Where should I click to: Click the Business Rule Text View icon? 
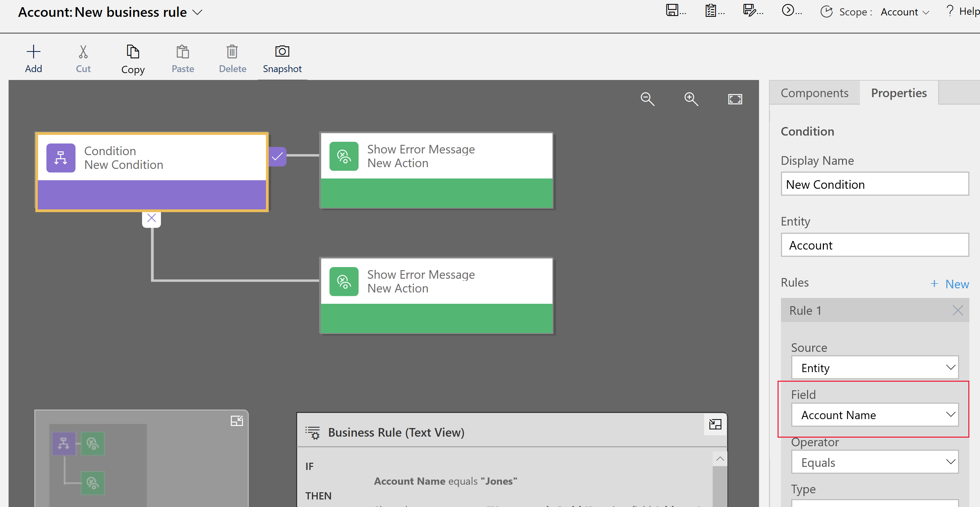314,432
